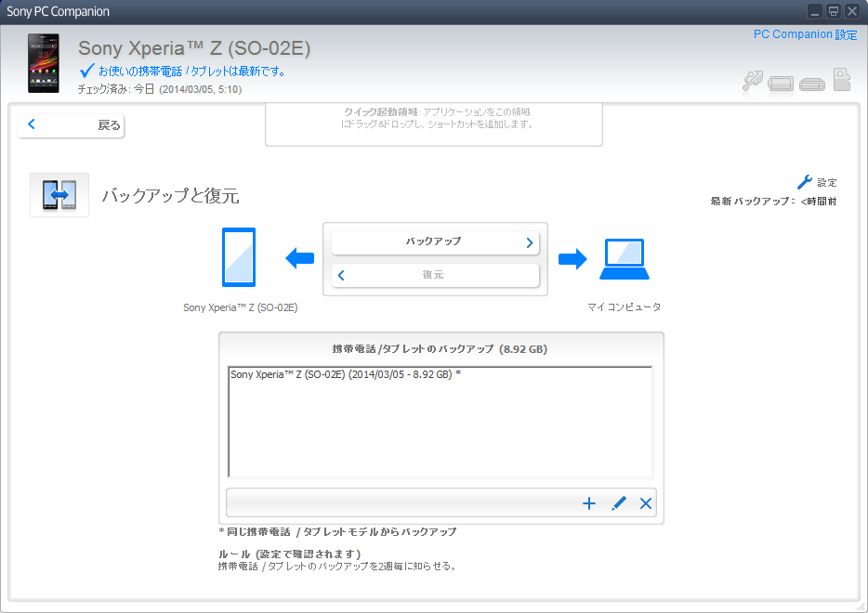The image size is (868, 613).
Task: Click the Xperia Z phone thumbnail image
Action: (44, 63)
